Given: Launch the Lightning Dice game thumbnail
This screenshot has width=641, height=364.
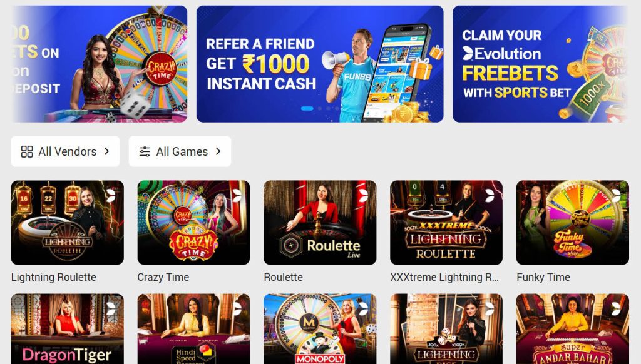Looking at the screenshot, I should [446, 329].
